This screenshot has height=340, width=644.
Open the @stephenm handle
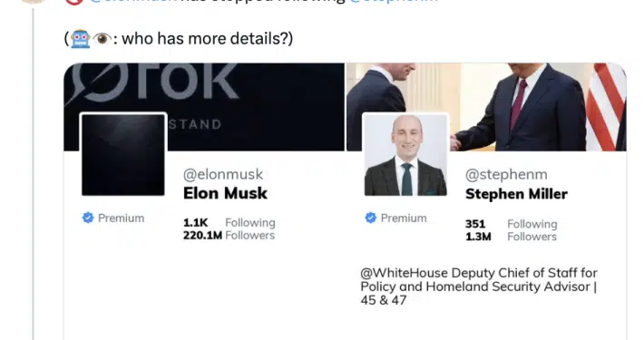pyautogui.click(x=506, y=174)
